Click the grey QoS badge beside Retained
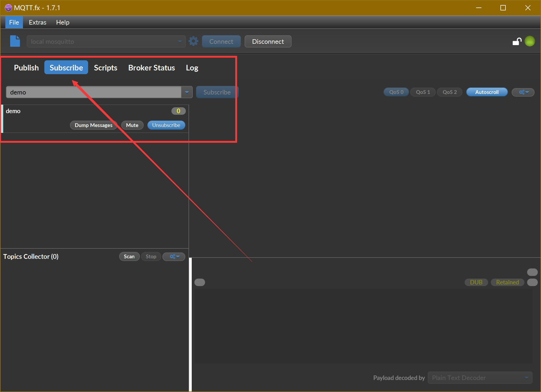Viewport: 541px width, 392px height. (532, 282)
